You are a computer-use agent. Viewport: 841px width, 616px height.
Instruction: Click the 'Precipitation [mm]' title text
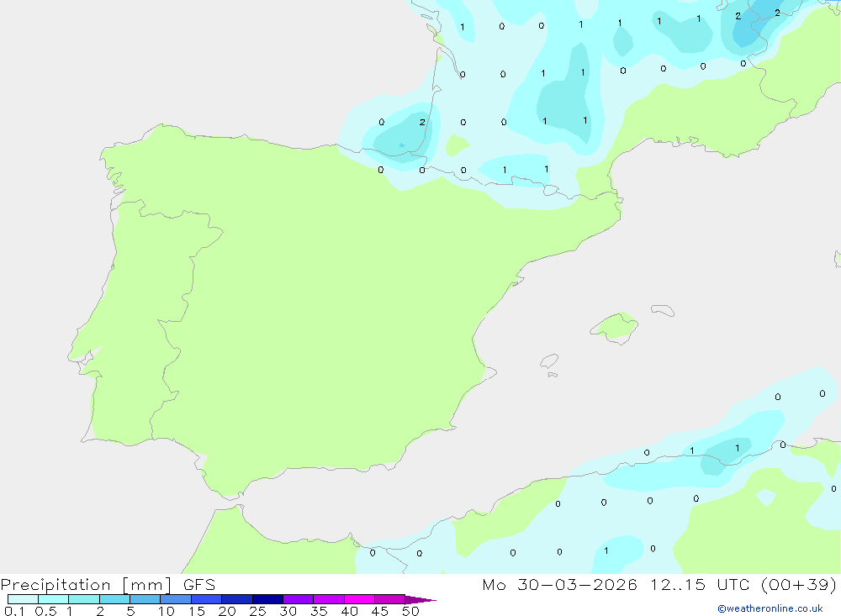click(86, 585)
